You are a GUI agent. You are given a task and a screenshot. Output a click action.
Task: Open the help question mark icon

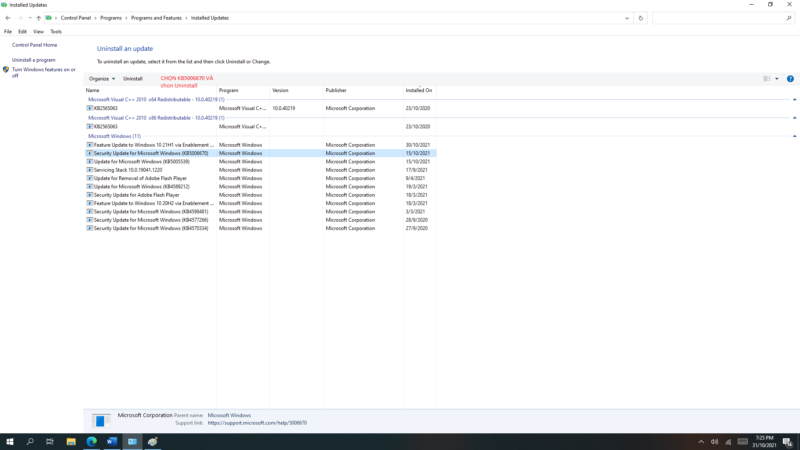click(790, 79)
